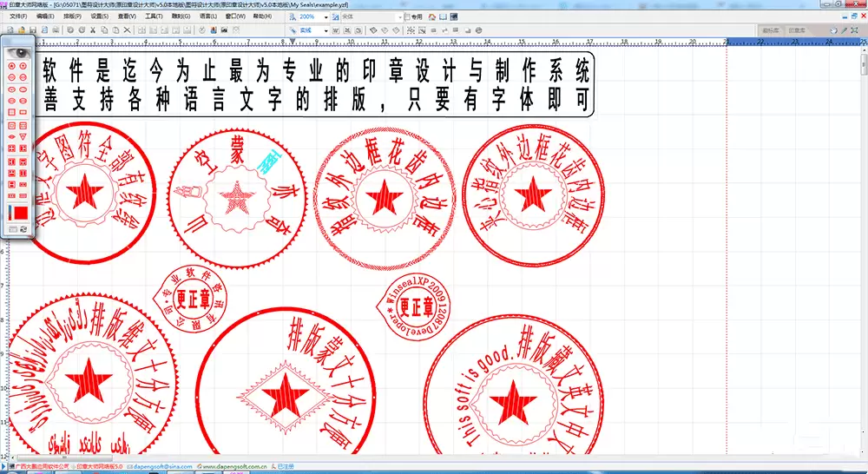Open the 雕刻(G) menu

pyautogui.click(x=181, y=16)
